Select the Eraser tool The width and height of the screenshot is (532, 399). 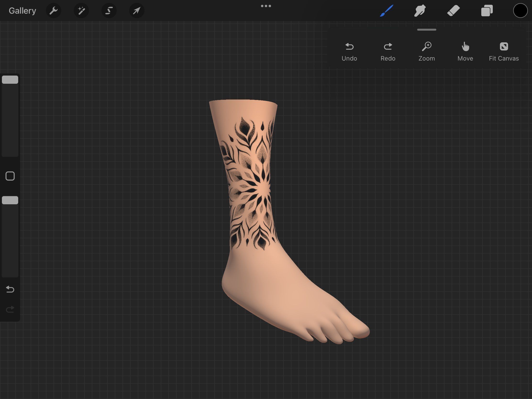[x=453, y=11]
